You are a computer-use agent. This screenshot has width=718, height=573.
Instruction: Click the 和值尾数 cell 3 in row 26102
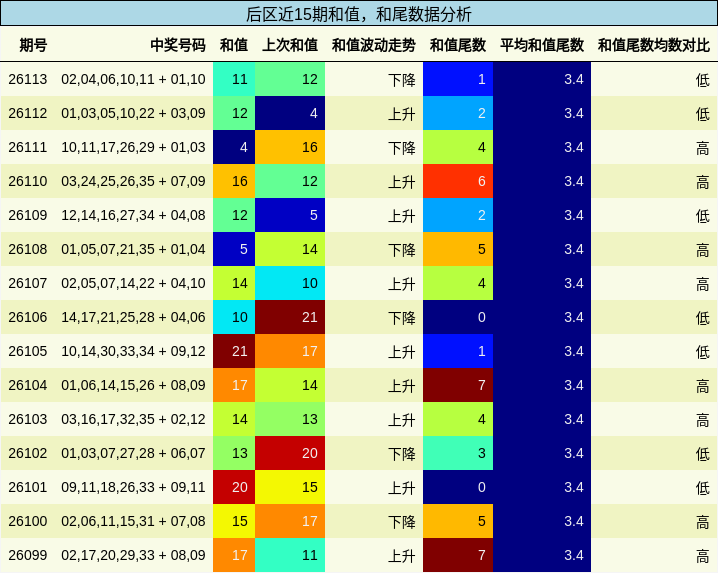458,453
